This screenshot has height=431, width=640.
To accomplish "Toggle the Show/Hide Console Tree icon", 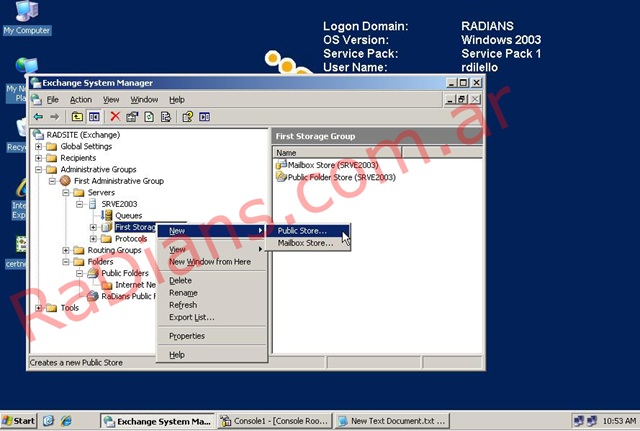I will click(93, 116).
